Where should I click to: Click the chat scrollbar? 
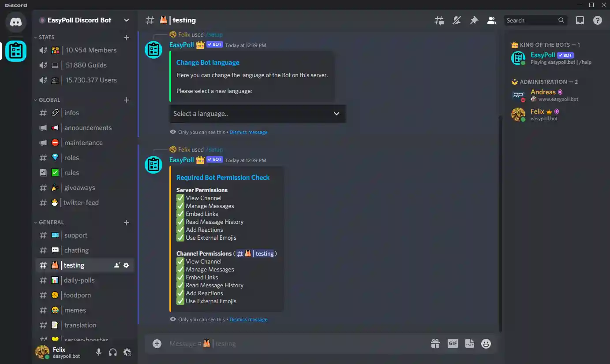click(500, 224)
